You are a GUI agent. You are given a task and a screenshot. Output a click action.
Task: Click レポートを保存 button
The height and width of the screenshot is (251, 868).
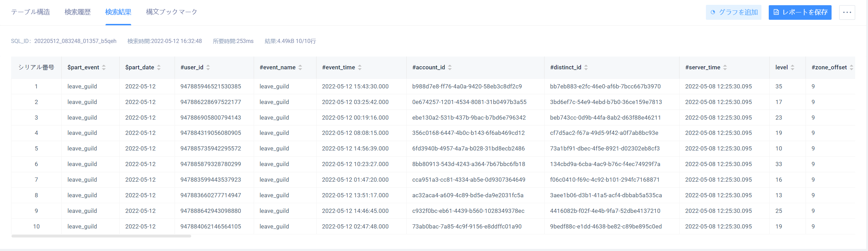pos(800,12)
